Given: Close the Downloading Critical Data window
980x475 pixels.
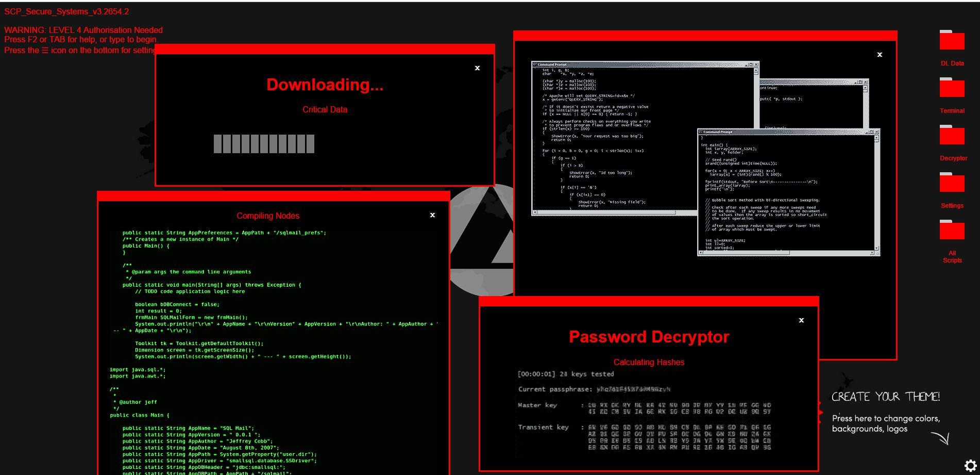Looking at the screenshot, I should [477, 68].
